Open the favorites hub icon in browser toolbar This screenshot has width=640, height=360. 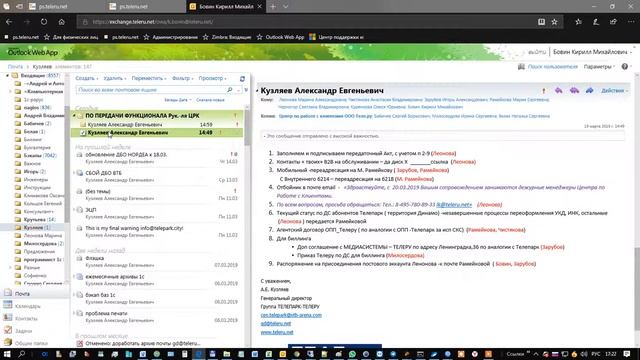578,22
